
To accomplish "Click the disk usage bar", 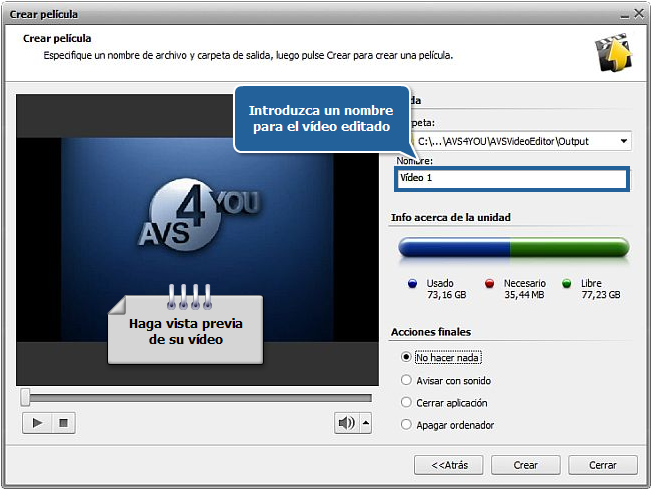I will pyautogui.click(x=514, y=247).
